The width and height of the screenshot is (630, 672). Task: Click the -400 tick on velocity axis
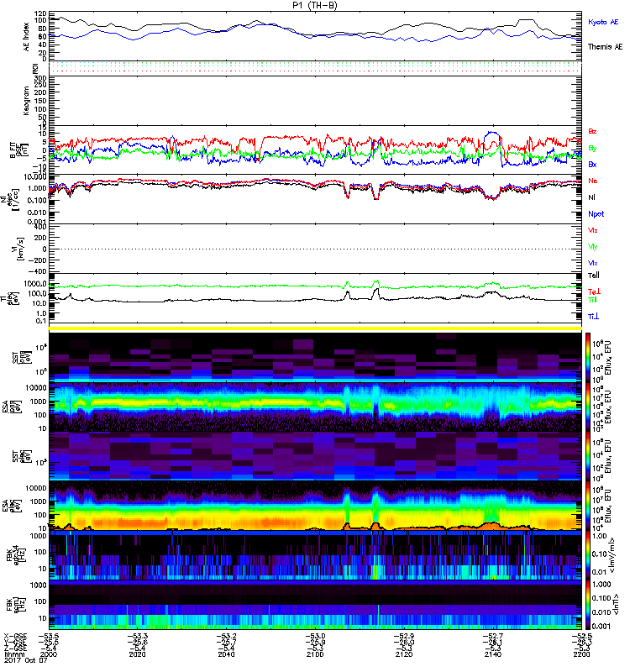point(38,271)
